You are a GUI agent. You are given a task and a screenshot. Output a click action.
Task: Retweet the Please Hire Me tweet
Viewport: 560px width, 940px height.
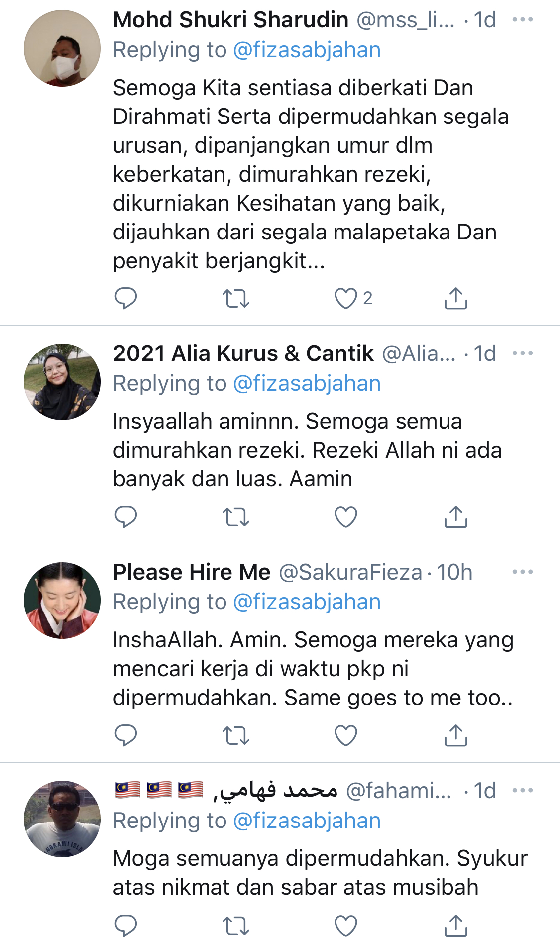pyautogui.click(x=235, y=735)
